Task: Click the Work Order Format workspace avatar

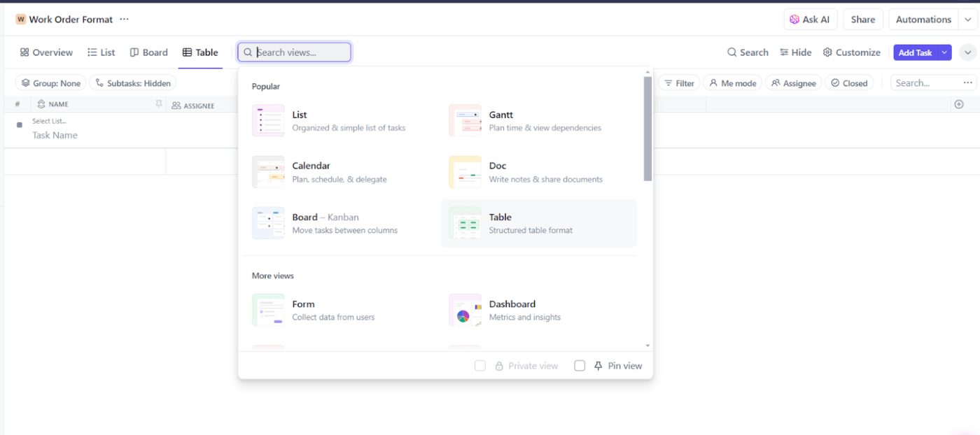Action: click(20, 20)
